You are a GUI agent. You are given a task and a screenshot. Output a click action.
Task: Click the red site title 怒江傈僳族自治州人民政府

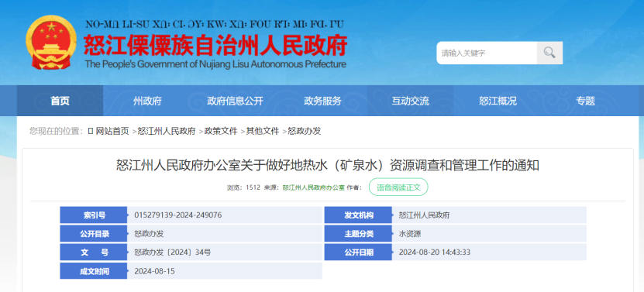(215, 45)
